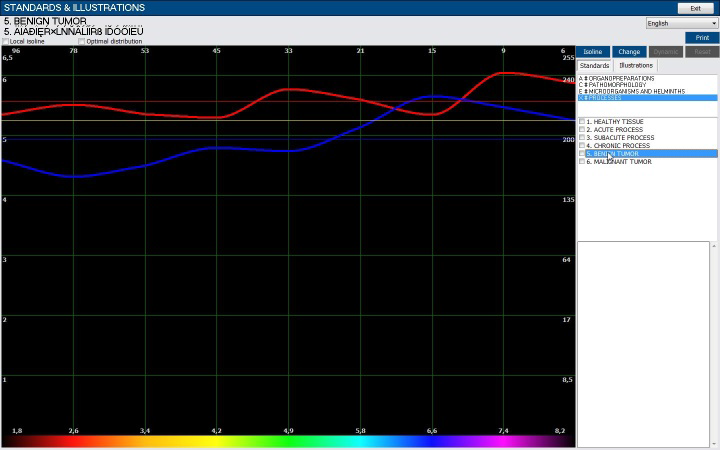This screenshot has height=450, width=720.
Task: Click the frequency label 2,6 on bottom axis
Action: (73, 431)
